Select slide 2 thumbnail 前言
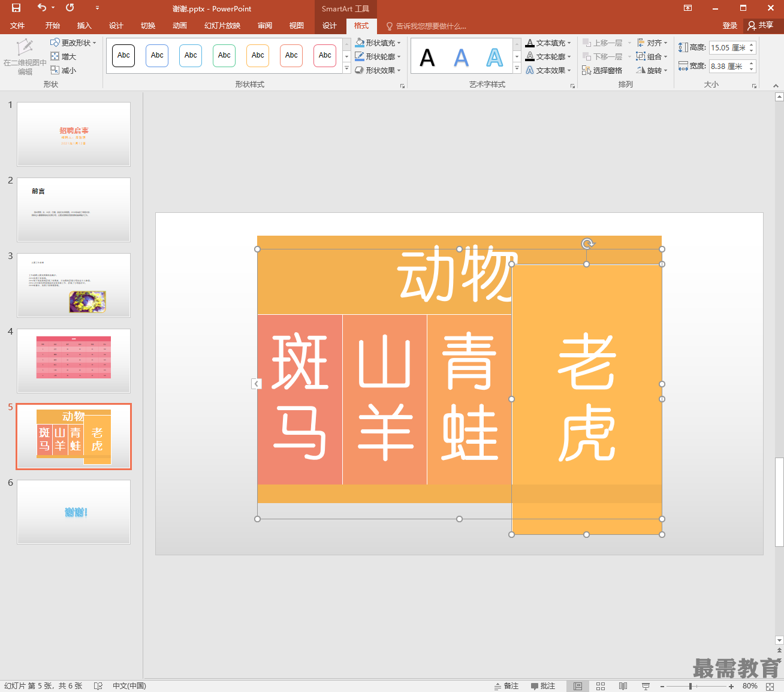784x692 pixels. click(74, 209)
